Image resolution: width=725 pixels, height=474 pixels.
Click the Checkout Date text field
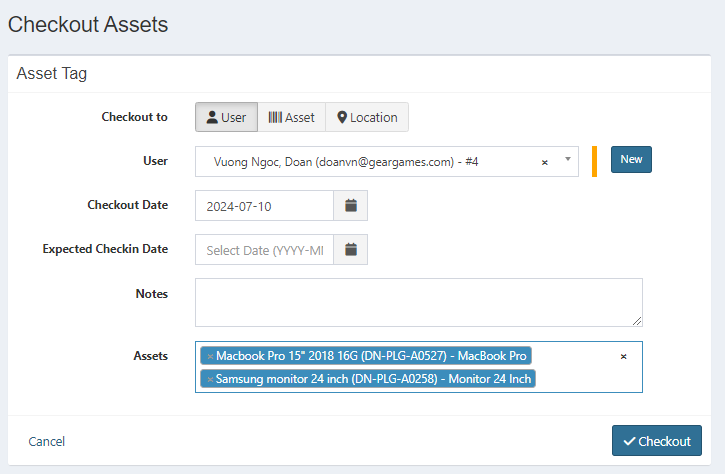pyautogui.click(x=264, y=206)
